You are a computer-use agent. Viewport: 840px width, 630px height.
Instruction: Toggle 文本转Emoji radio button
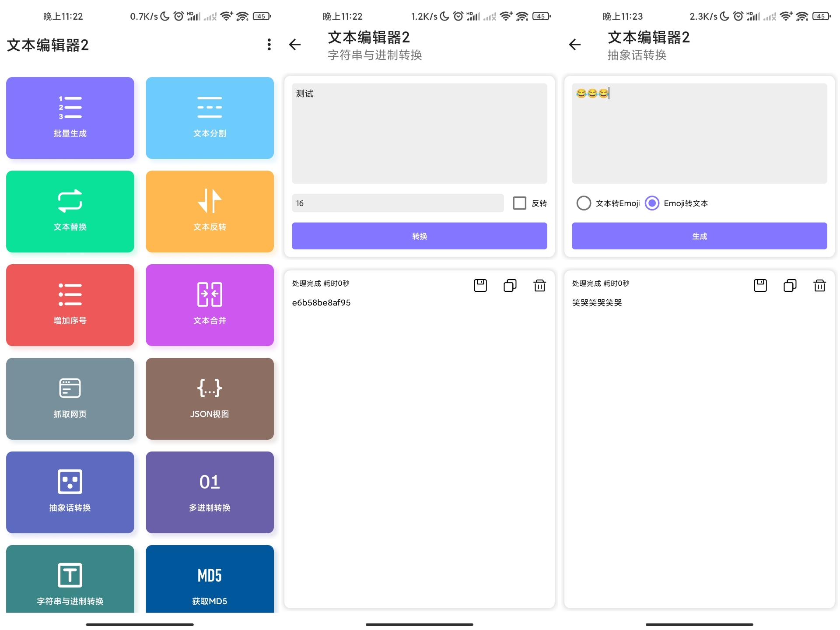point(583,203)
